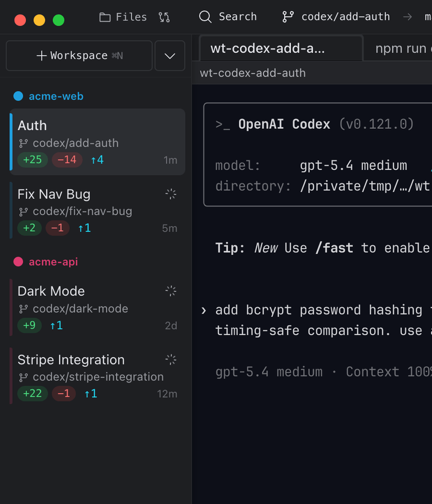432x504 pixels.
Task: Click branch icon in Stripe Integration row
Action: click(x=23, y=377)
